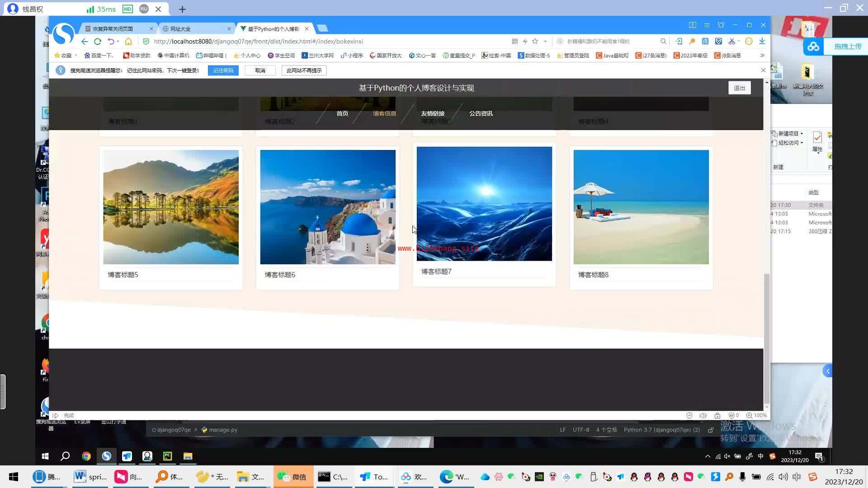Toggle the HD quality indicator
This screenshot has height=488, width=868.
pos(128,9)
